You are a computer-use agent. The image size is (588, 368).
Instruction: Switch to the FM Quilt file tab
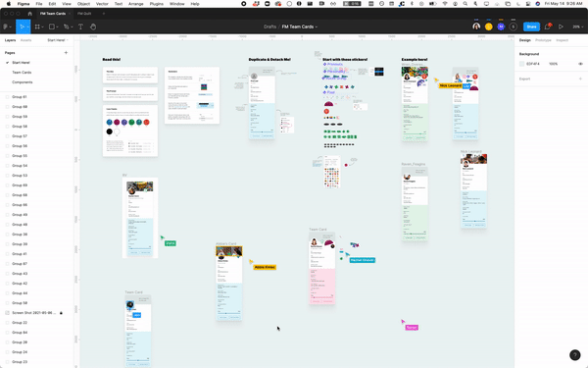tap(84, 14)
